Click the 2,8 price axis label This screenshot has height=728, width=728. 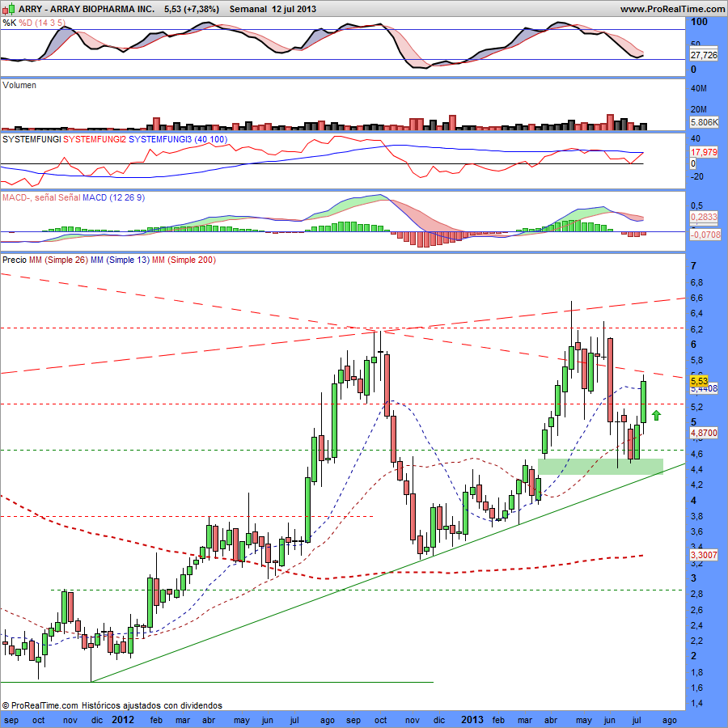point(696,594)
